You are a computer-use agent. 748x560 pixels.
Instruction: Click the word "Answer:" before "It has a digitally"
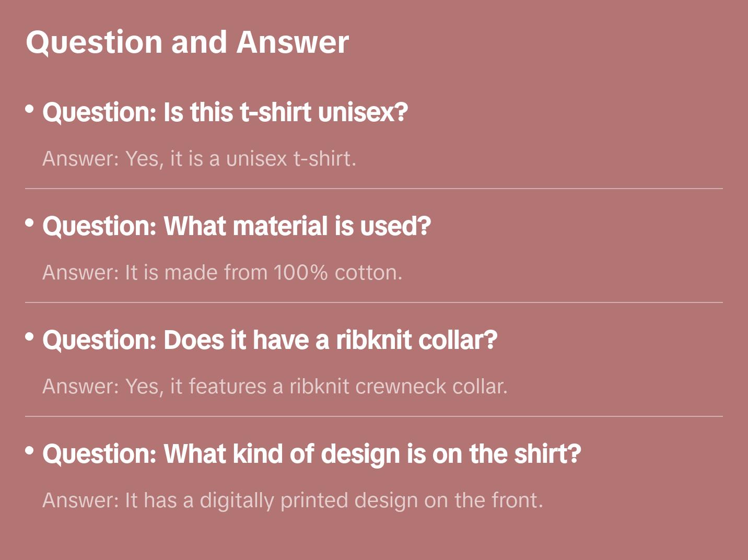(80, 500)
